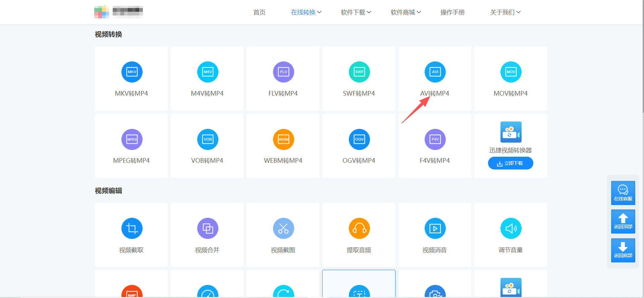Open the 软件商城 dropdown menu

tap(406, 12)
